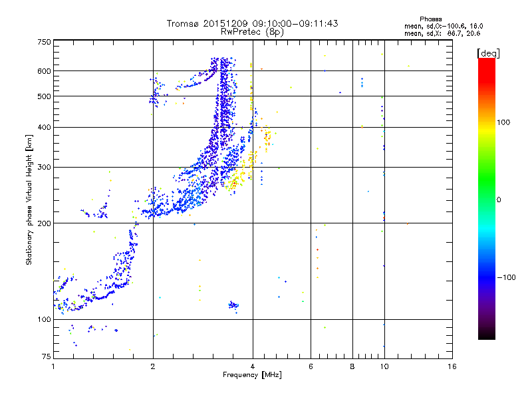This screenshot has width=532, height=399.
Task: Click the colorbar tick label '-100'
Action: click(x=506, y=277)
